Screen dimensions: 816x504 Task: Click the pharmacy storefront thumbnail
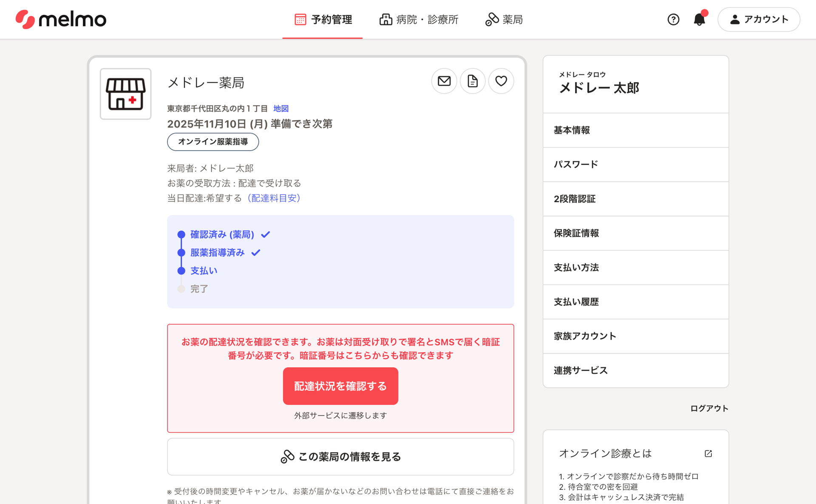coord(125,94)
